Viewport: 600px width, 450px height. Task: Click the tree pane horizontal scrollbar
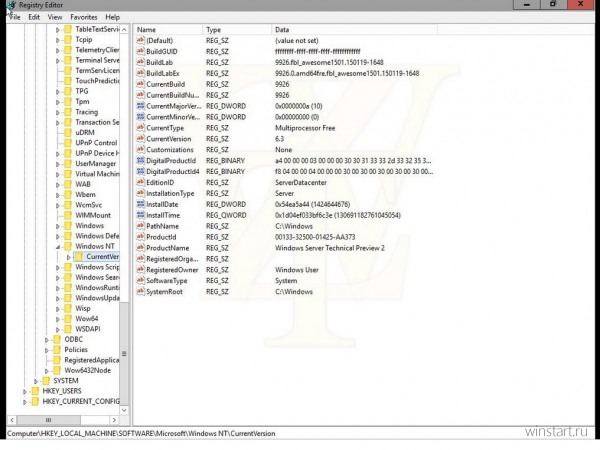point(60,419)
